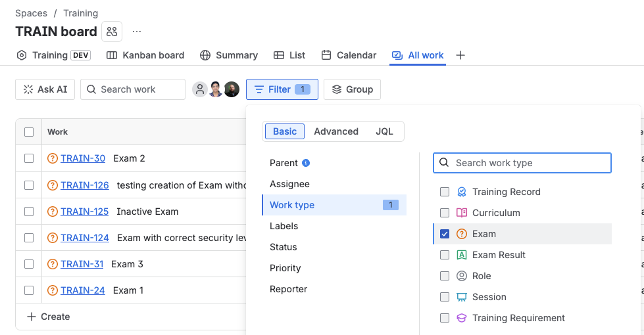Check the row checkbox for TRAIN-124
The width and height of the screenshot is (644, 335).
coord(29,238)
